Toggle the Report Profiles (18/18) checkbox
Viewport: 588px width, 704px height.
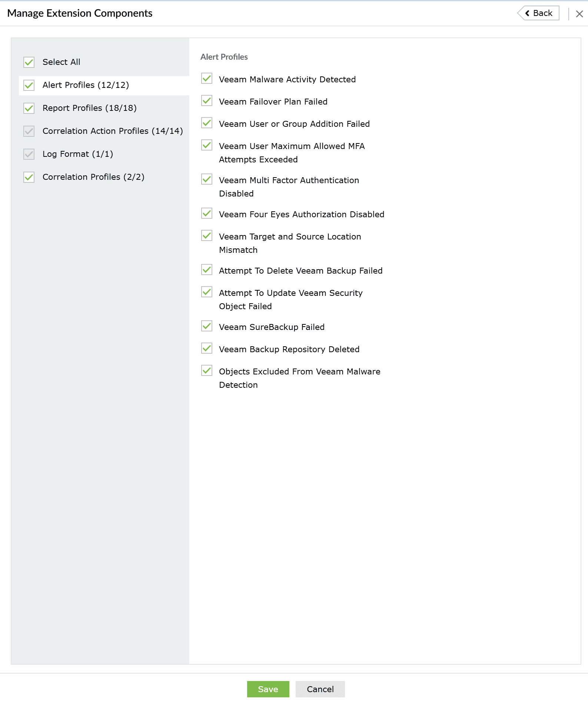click(x=29, y=108)
